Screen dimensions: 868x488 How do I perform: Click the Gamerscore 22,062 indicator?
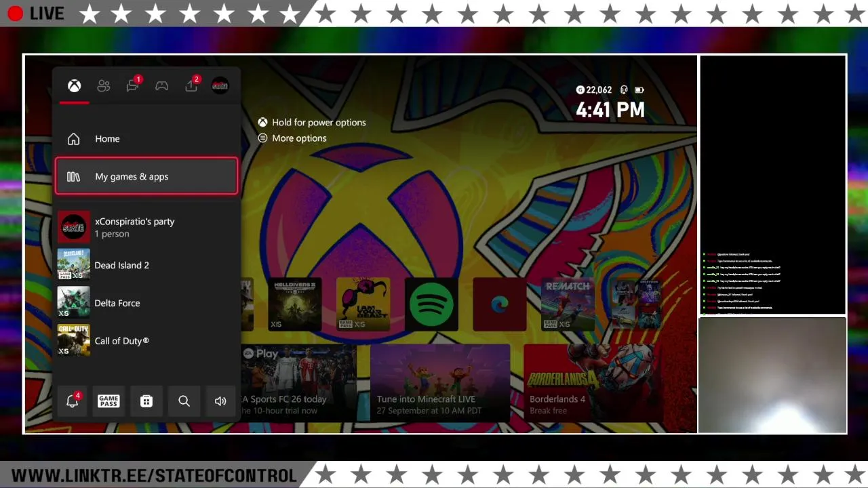[x=594, y=90]
